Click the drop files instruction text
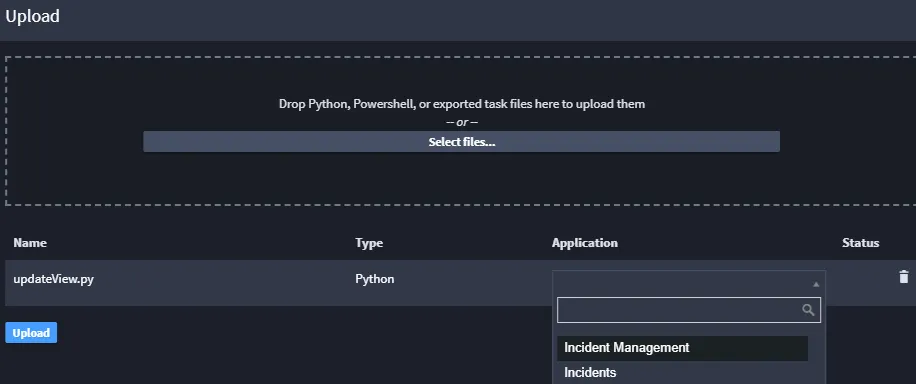 (x=462, y=104)
